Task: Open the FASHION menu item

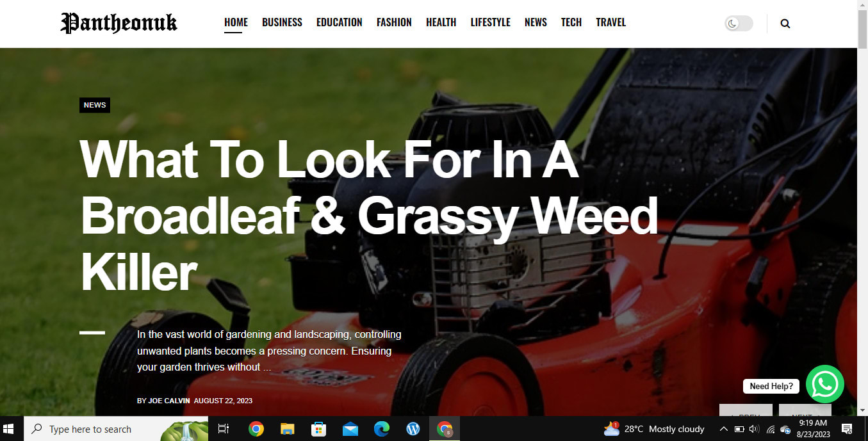Action: pyautogui.click(x=394, y=22)
